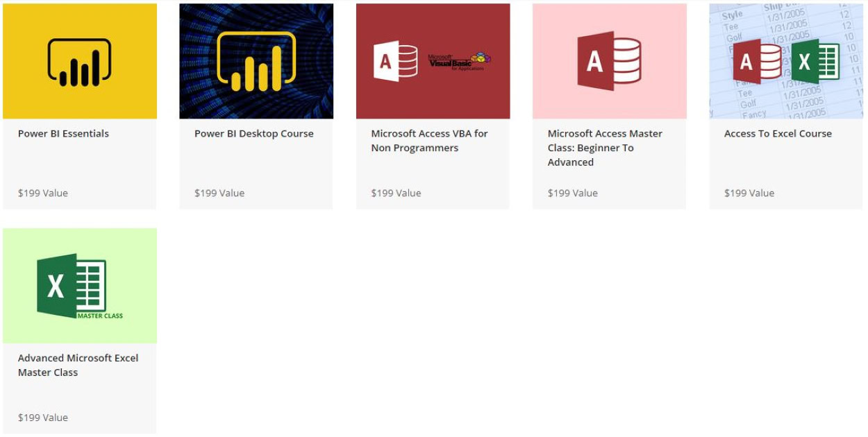
Task: Click the Access VBA course thumbnail image
Action: coord(433,60)
